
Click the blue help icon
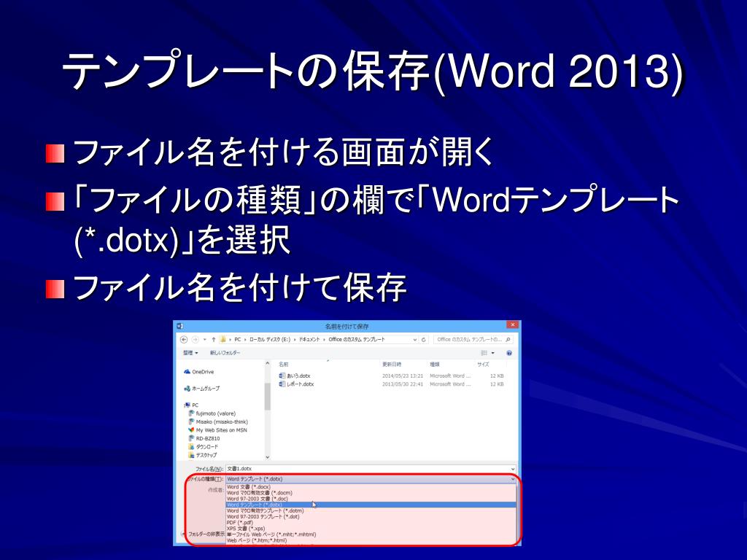tap(508, 353)
